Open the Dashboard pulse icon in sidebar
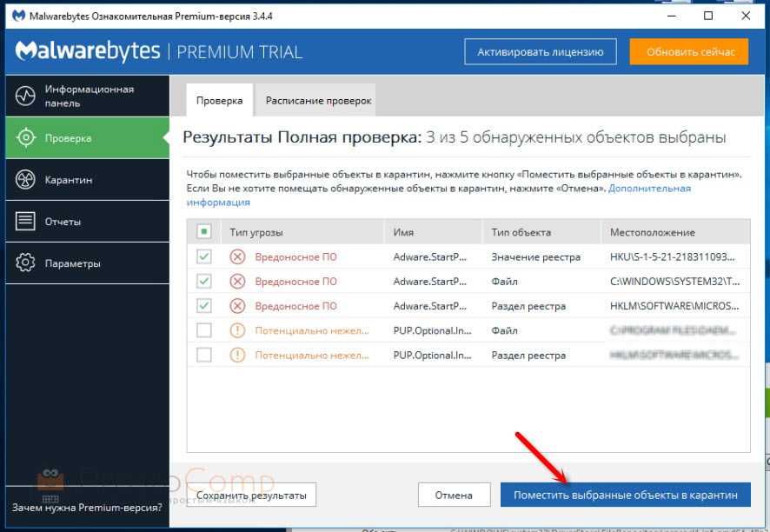This screenshot has height=532, width=770. coord(26,96)
